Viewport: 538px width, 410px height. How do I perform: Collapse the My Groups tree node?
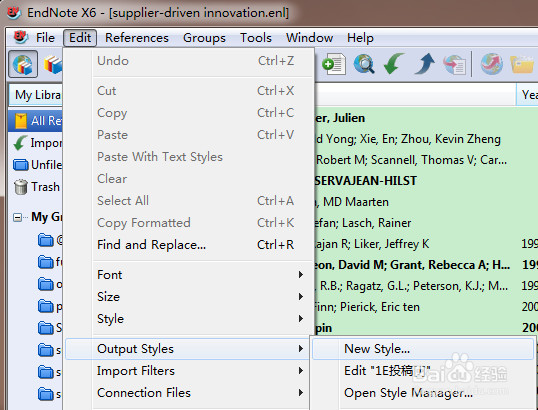[17, 218]
